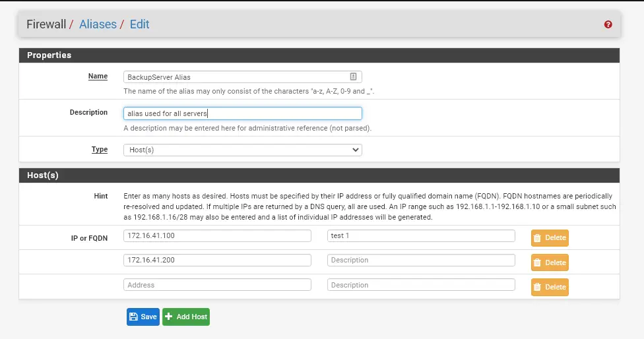Click the Host(s) section header
The height and width of the screenshot is (339, 644).
(319, 175)
